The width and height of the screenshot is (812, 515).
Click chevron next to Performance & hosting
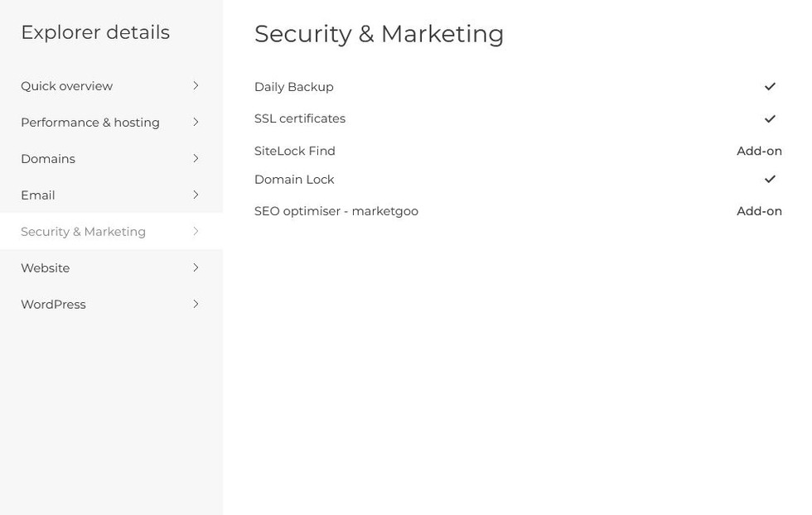tap(196, 123)
